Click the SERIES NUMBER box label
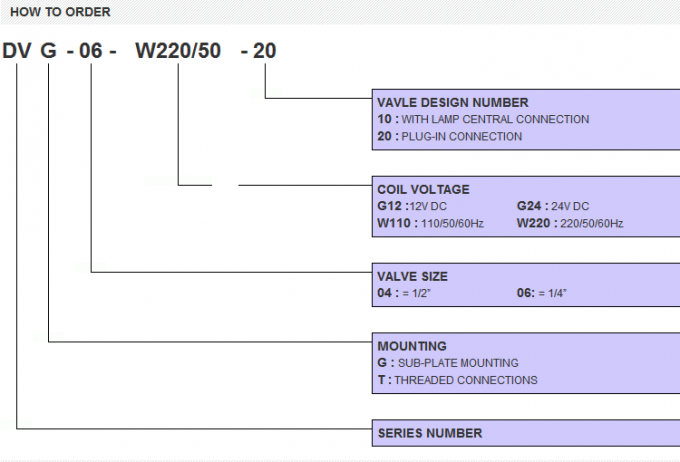This screenshot has width=680, height=462. (x=429, y=433)
